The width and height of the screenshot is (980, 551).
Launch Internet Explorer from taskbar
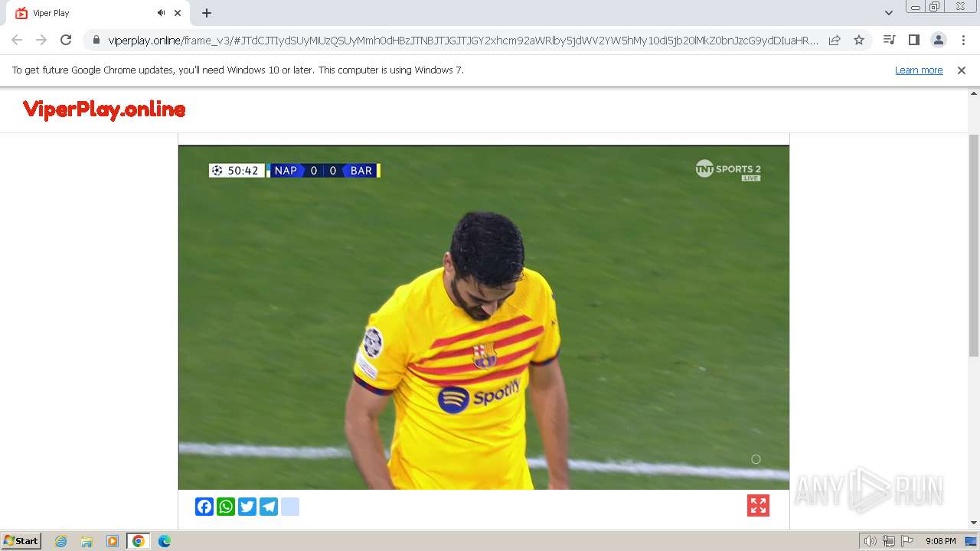point(61,541)
